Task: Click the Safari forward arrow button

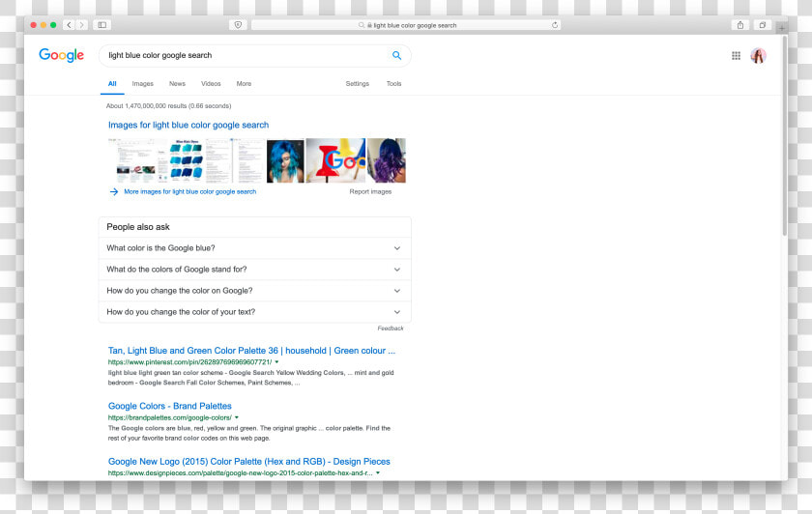Action: [81, 25]
